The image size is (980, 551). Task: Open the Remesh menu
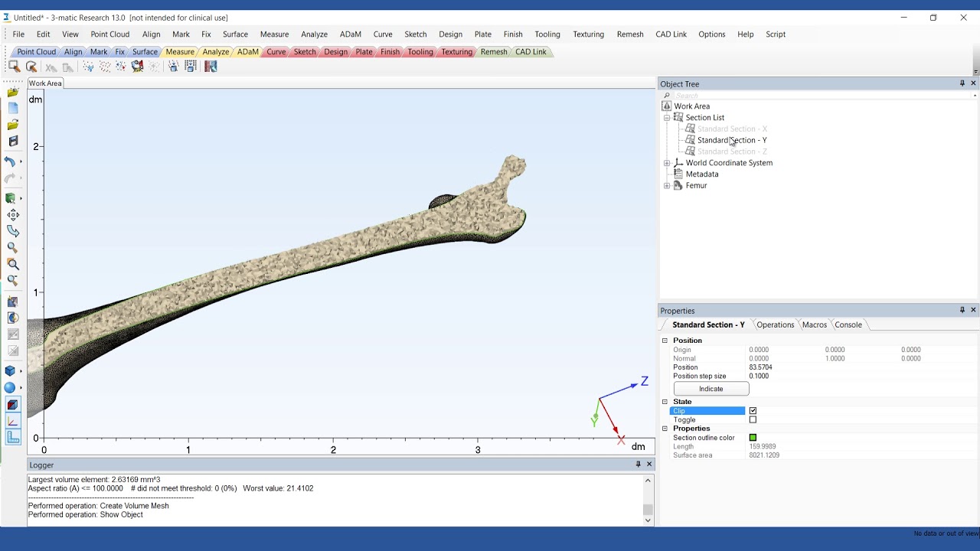click(x=630, y=34)
